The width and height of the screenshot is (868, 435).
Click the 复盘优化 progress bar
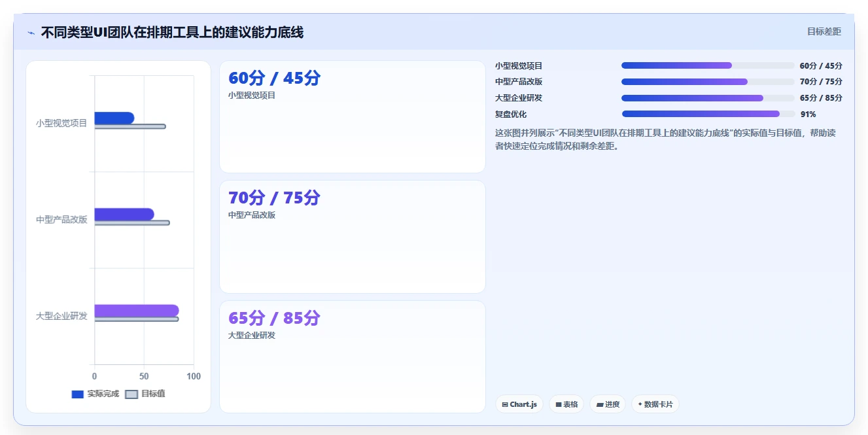click(708, 114)
